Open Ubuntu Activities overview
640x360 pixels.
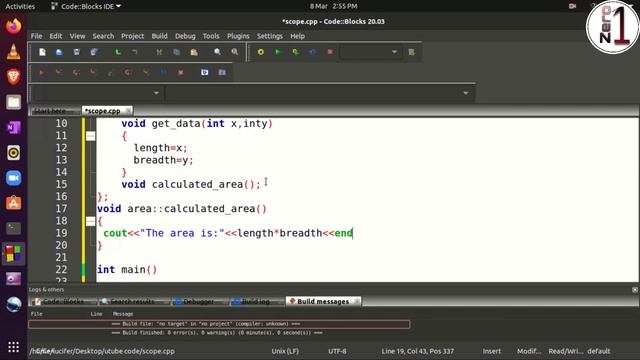tap(20, 6)
